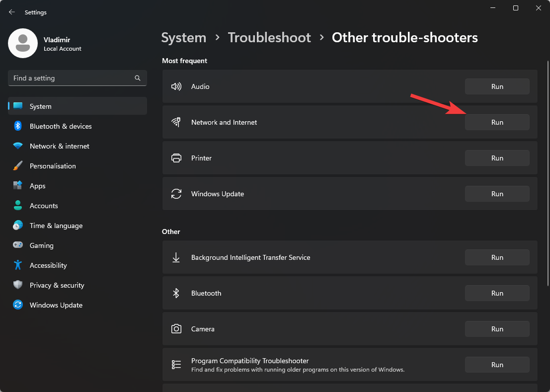Viewport: 550px width, 392px height.
Task: Click the Find a setting search box
Action: coord(72,78)
